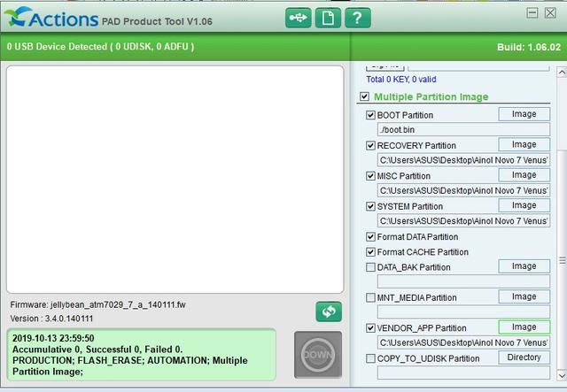Click the empty MNT_MEDIA path field
This screenshot has height=392, width=567.
pos(463,311)
